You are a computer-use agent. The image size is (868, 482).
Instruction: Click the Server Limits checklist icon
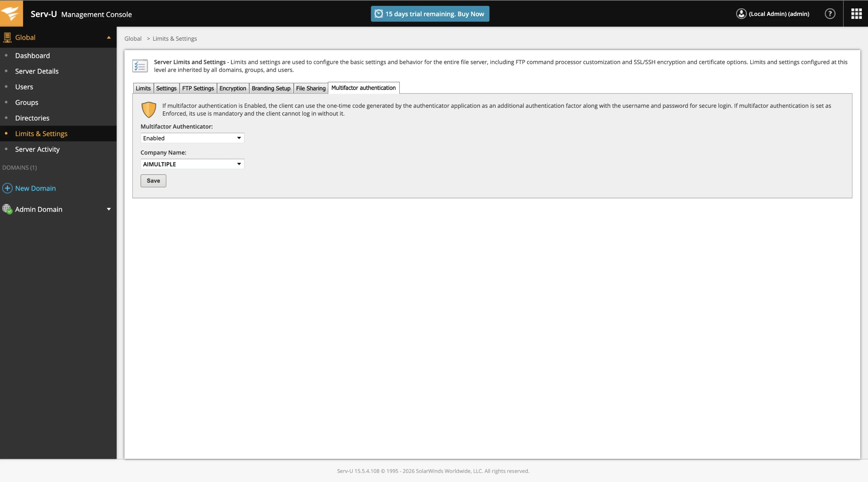tap(140, 66)
